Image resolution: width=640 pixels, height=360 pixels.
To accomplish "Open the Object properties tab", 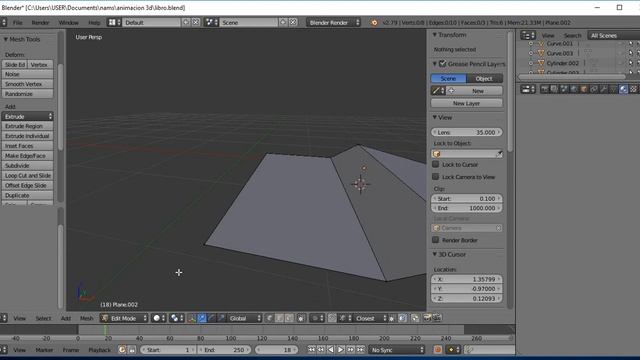I will (583, 89).
